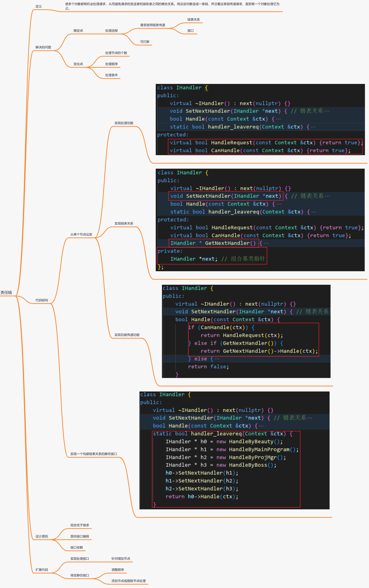
Task: Select the 代码结构 branch node
Action: pyautogui.click(x=42, y=300)
